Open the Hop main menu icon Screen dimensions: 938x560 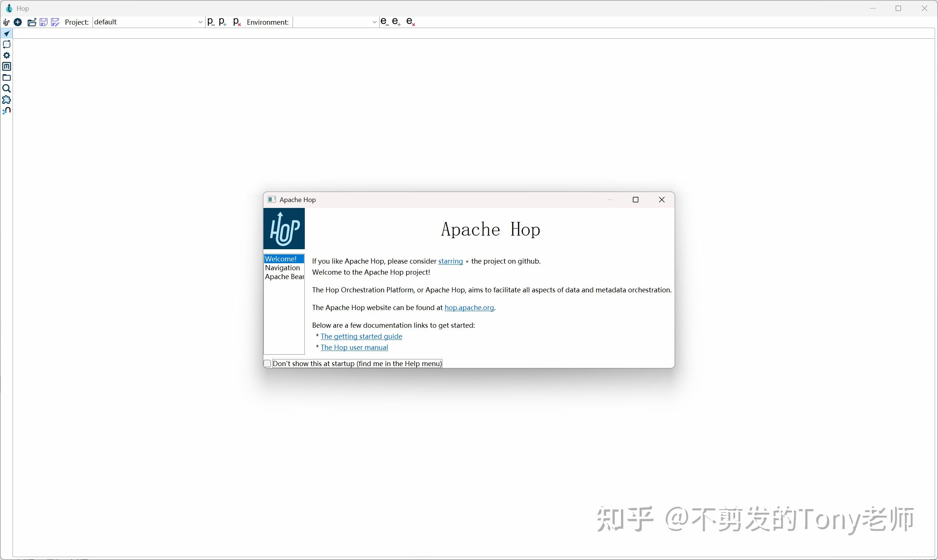coord(6,22)
